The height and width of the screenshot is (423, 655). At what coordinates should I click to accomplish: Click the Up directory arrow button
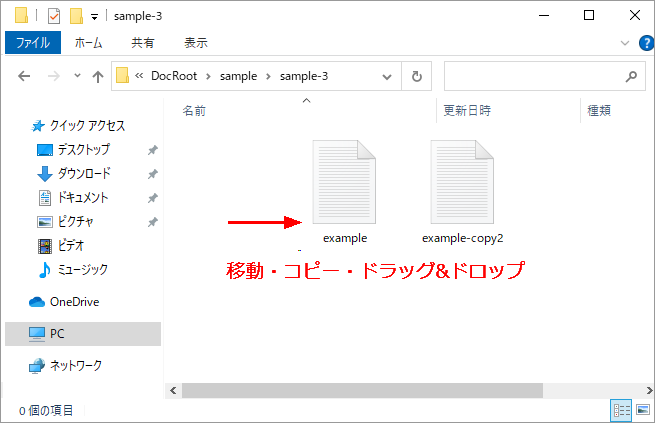click(x=98, y=76)
